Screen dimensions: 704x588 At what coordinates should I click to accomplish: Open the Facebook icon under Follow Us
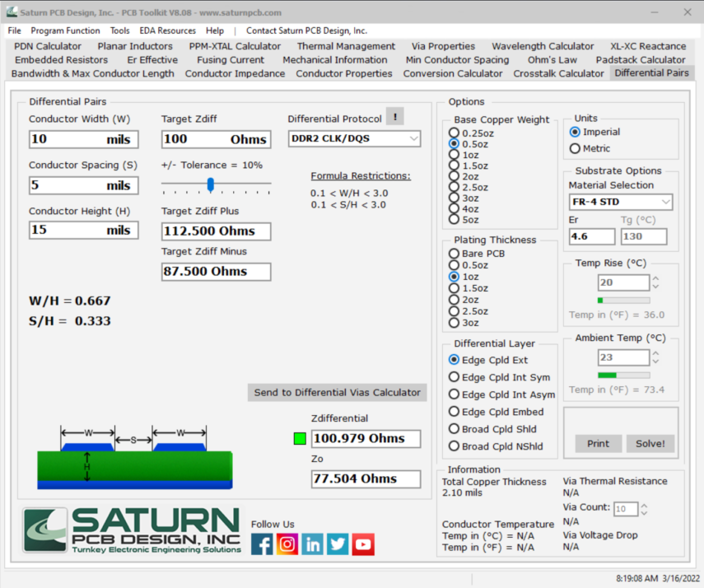(x=262, y=544)
